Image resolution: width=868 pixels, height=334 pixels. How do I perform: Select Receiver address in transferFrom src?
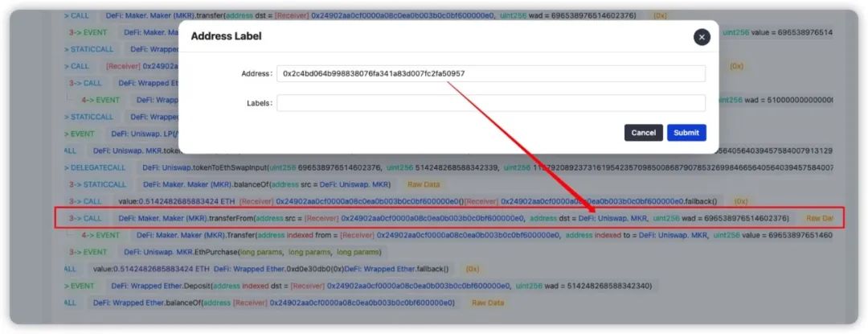coord(432,218)
